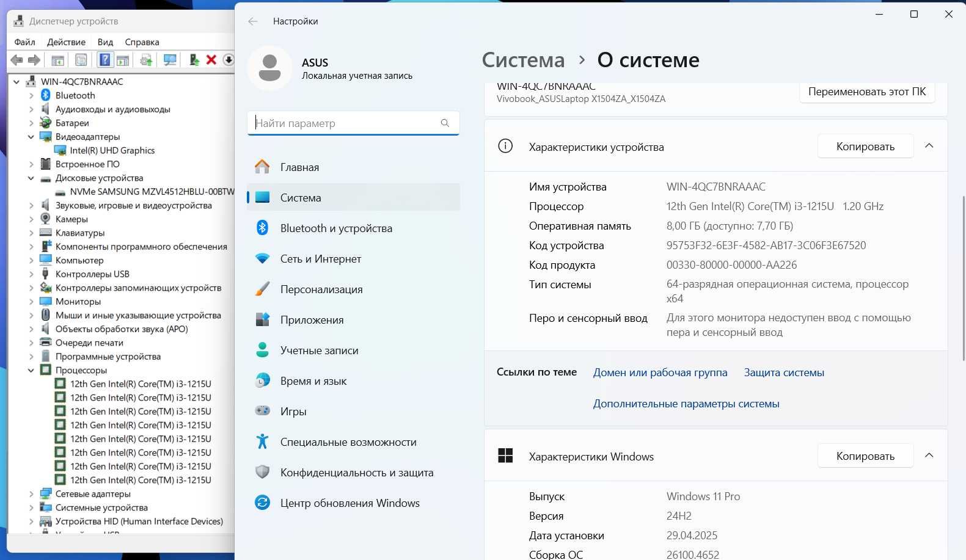
Task: Collapse Процессоры node
Action: pyautogui.click(x=31, y=370)
